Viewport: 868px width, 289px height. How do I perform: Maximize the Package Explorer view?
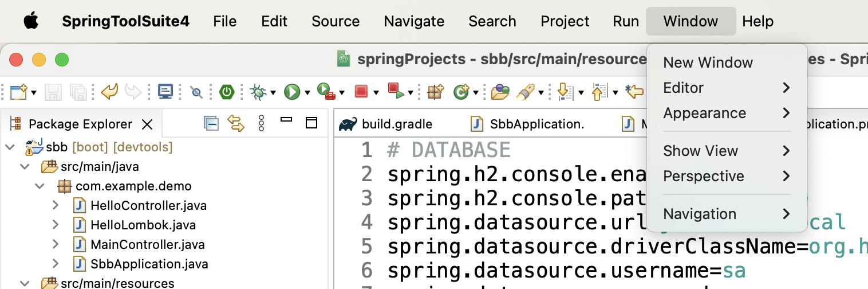point(311,123)
